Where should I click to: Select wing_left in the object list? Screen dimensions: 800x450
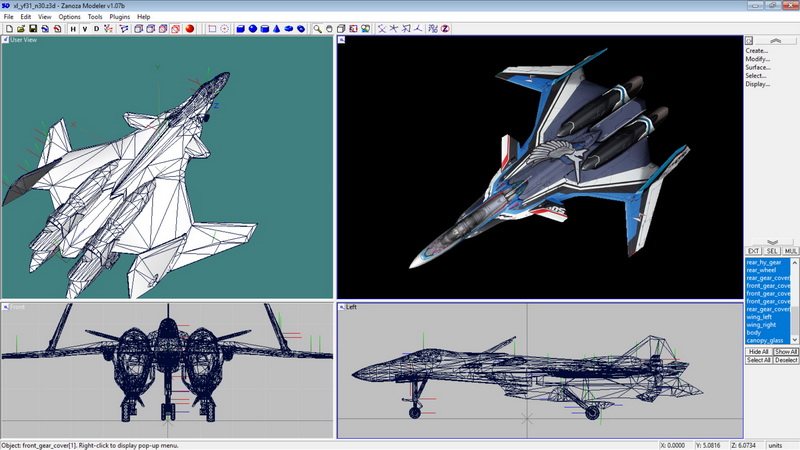tap(768, 317)
